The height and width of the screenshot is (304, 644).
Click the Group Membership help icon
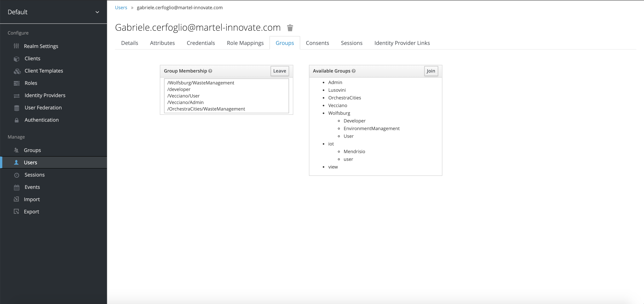click(x=210, y=71)
